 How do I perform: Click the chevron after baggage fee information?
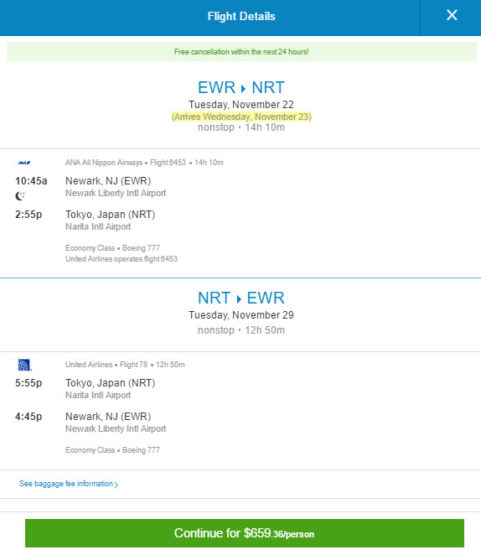click(x=116, y=484)
